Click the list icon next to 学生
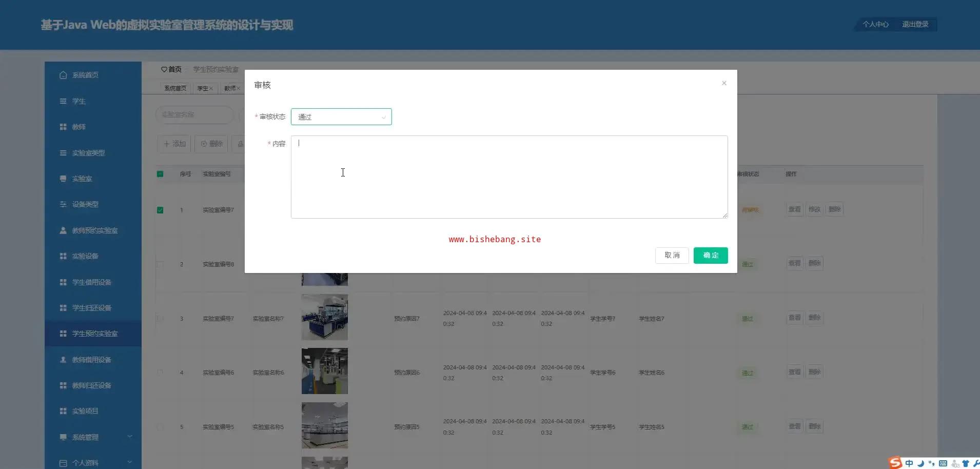The height and width of the screenshot is (469, 980). [63, 101]
